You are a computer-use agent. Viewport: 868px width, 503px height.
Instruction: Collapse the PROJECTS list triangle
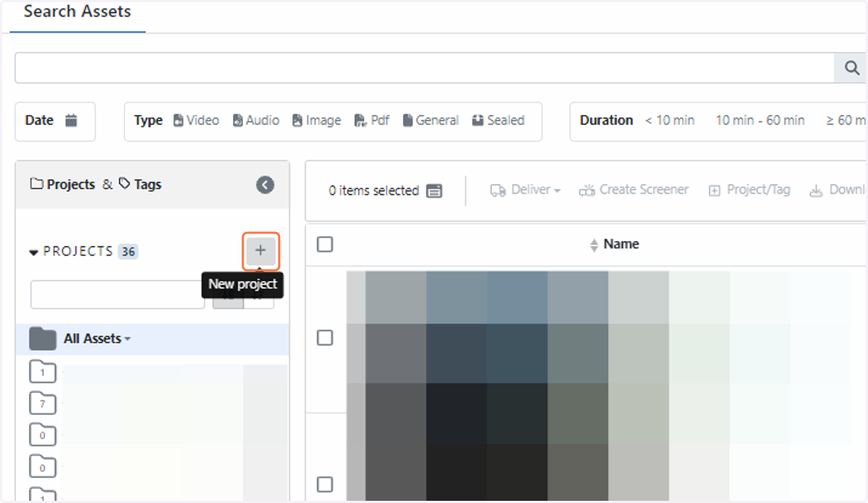tap(33, 252)
